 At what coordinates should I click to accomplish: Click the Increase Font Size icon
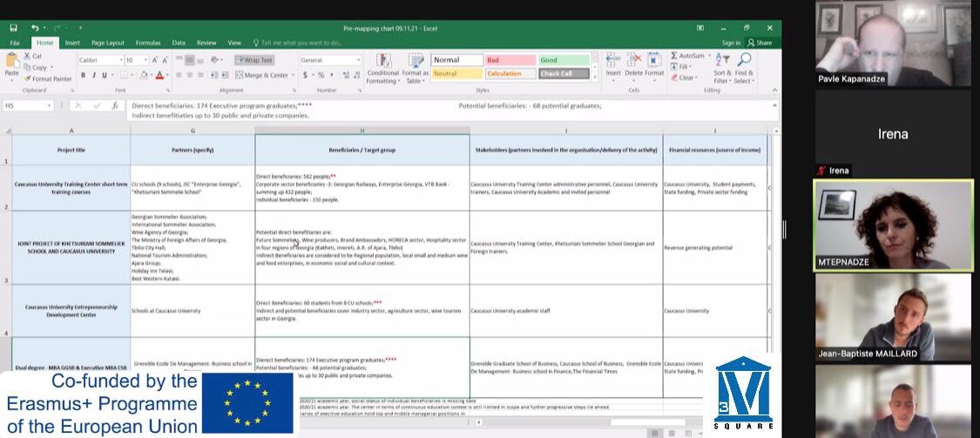click(156, 61)
